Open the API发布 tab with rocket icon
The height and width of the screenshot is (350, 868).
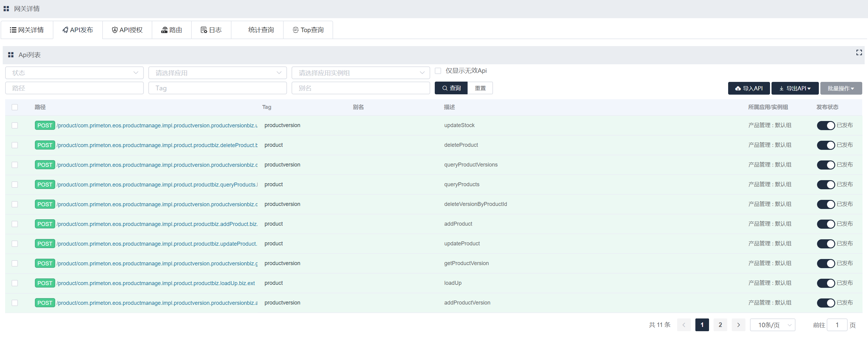coord(78,30)
